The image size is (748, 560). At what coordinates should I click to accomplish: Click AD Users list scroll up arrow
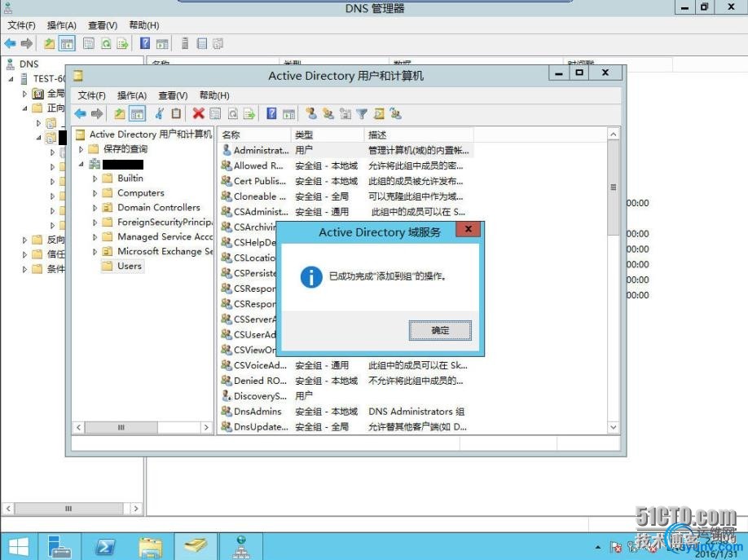point(614,134)
